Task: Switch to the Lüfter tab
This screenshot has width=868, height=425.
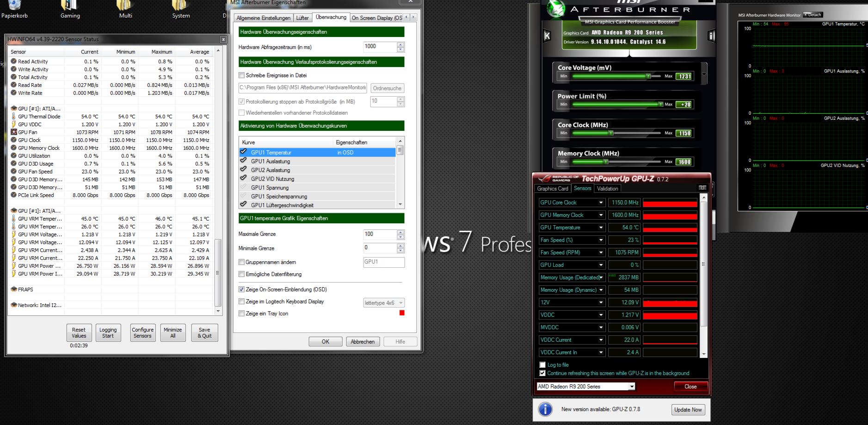Action: tap(302, 18)
